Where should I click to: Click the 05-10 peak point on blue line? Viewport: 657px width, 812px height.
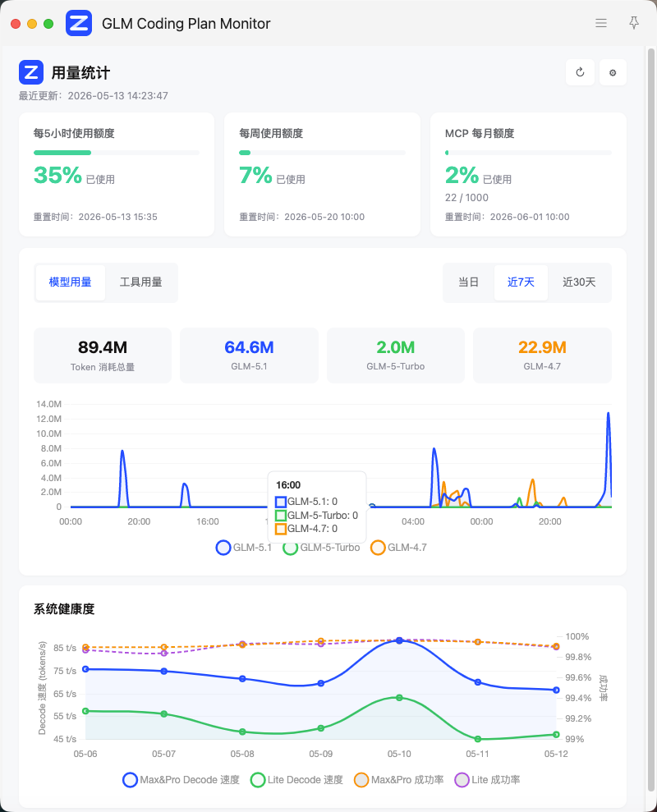(399, 640)
